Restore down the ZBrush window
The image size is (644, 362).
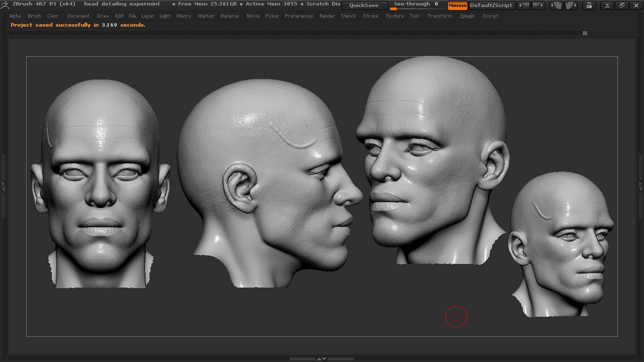pos(622,6)
